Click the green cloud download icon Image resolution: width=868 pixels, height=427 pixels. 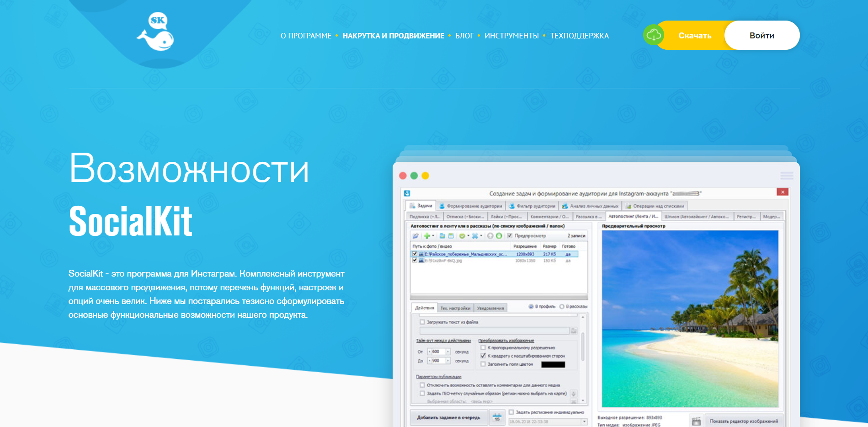pos(654,35)
